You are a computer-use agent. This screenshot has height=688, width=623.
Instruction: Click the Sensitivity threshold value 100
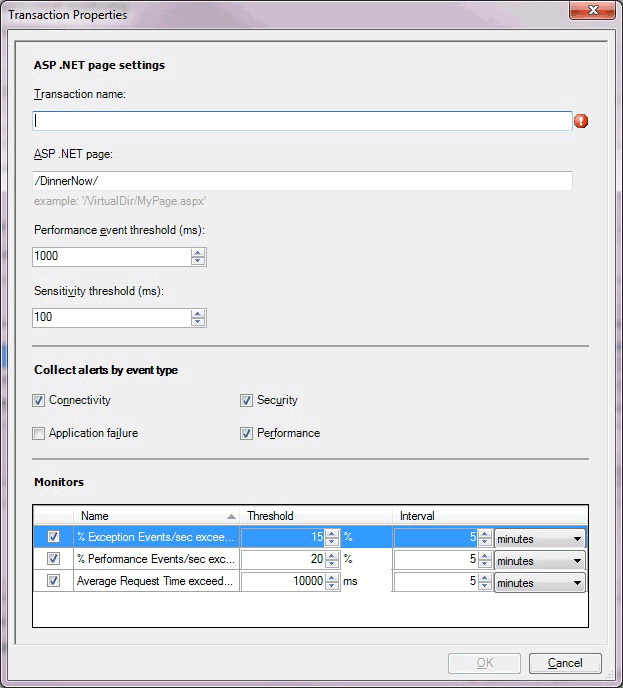[x=111, y=318]
